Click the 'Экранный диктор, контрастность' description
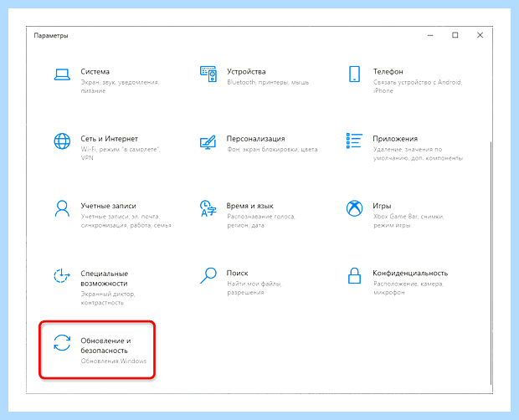Viewport: 519px width, 420px height. (x=108, y=299)
